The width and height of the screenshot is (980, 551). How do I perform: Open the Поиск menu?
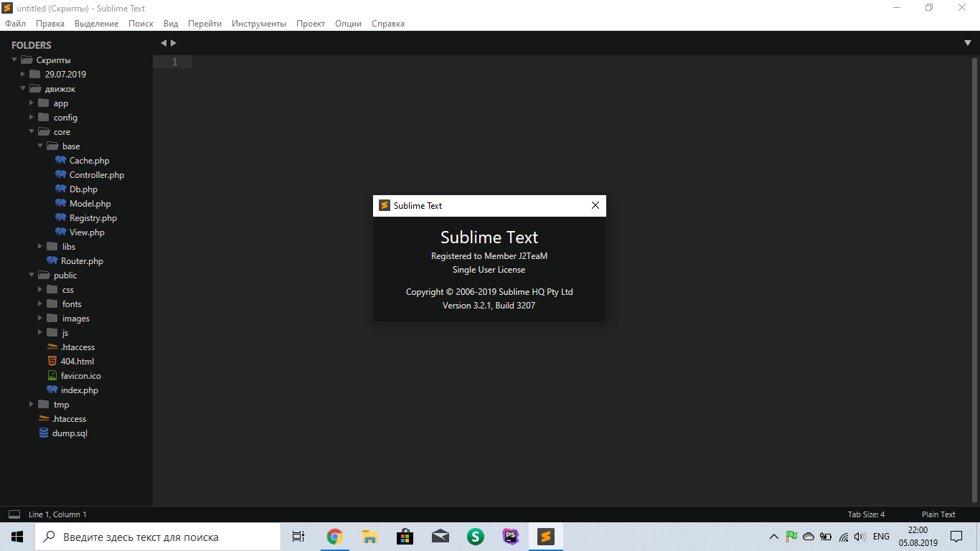pos(141,24)
